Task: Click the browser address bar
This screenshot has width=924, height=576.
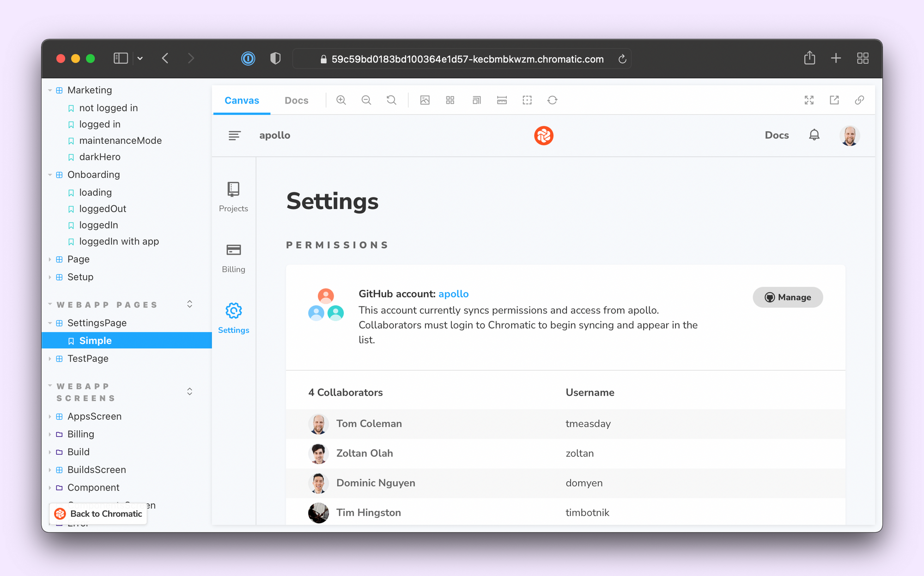Action: [x=467, y=59]
